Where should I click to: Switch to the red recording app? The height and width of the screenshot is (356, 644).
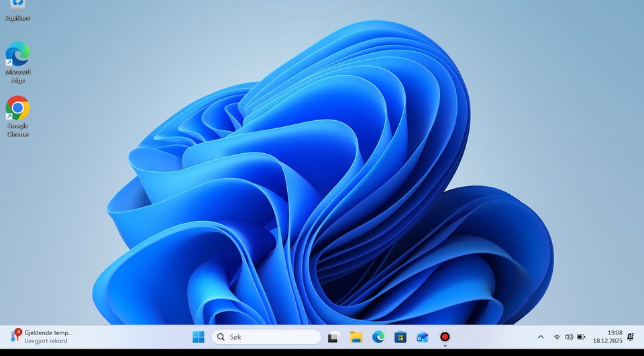(444, 337)
